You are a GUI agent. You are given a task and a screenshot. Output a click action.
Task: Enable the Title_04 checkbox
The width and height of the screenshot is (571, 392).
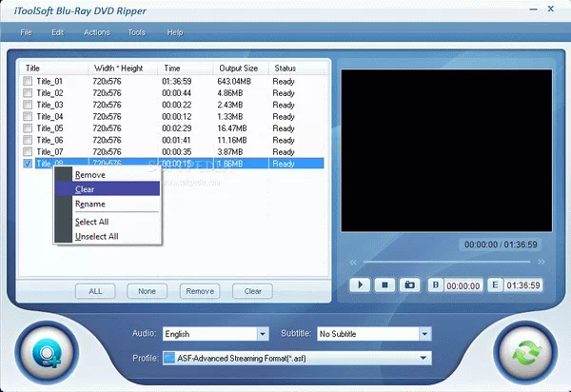[x=29, y=116]
